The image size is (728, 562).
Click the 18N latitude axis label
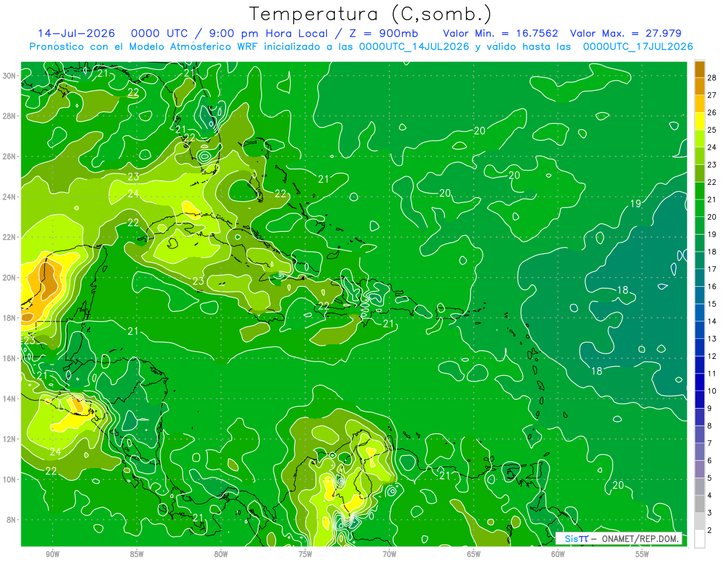9,318
